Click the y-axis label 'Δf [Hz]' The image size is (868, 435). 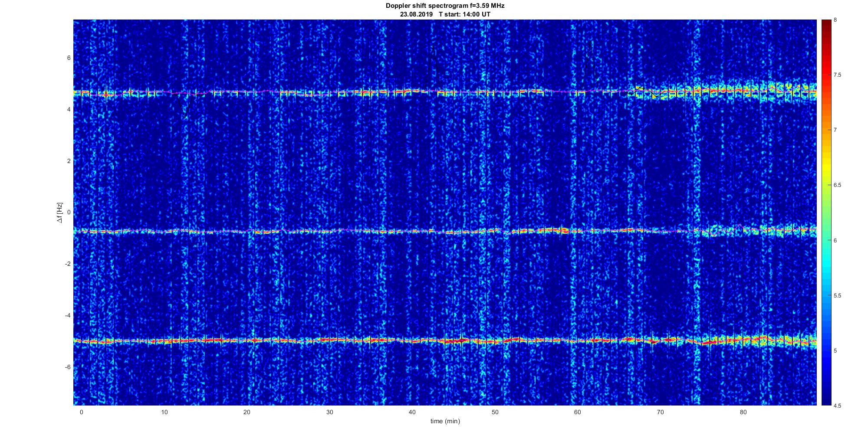tap(59, 213)
